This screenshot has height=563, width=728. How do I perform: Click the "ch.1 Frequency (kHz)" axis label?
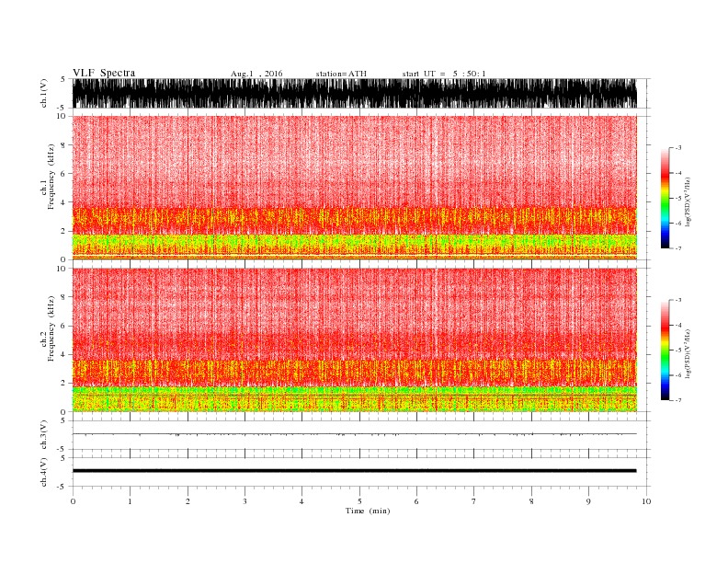[48, 177]
